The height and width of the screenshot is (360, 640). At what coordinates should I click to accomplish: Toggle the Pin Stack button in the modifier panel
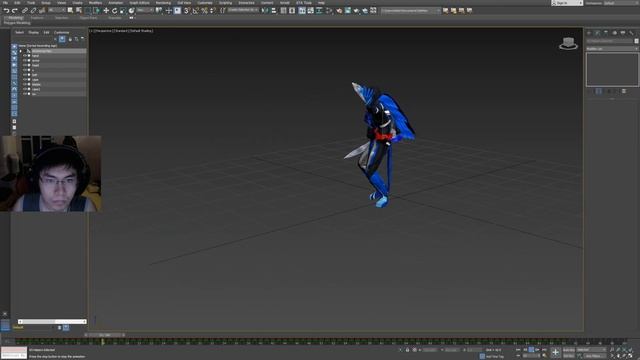coord(590,91)
